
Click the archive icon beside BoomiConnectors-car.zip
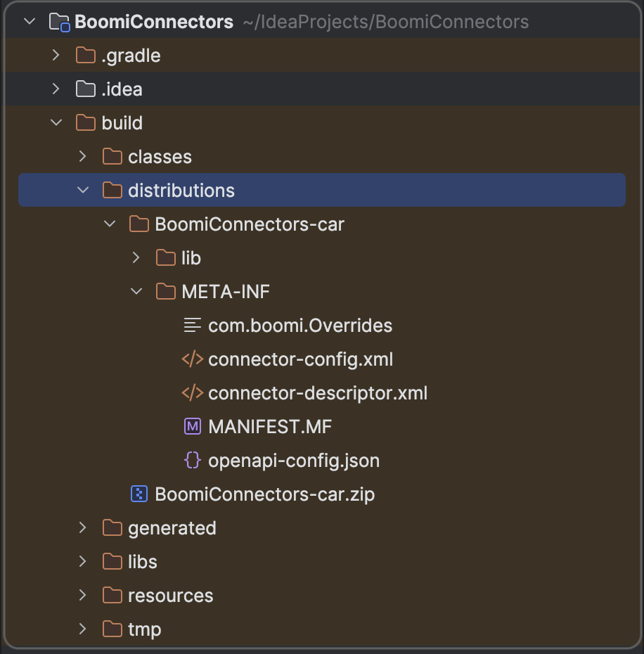click(x=138, y=494)
